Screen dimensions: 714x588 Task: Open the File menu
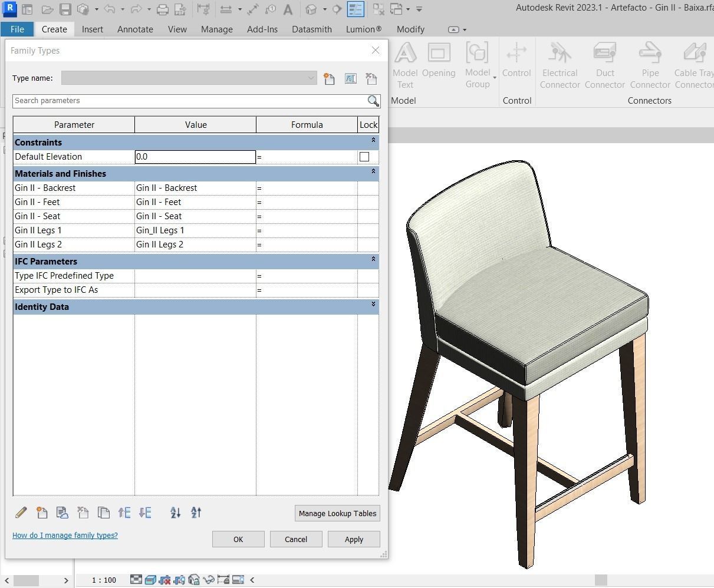(17, 29)
